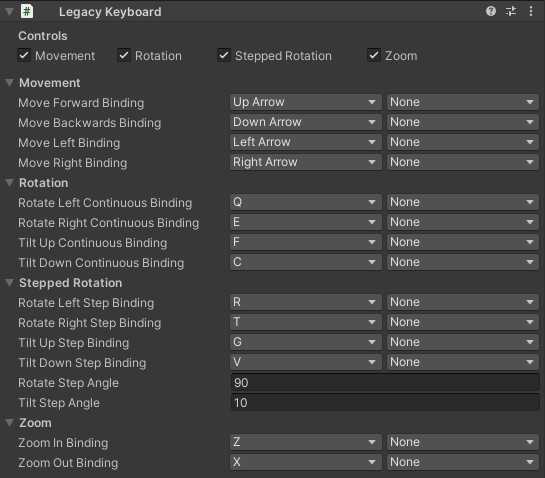The width and height of the screenshot is (545, 478).
Task: Open the G key binding dropdown
Action: tap(306, 342)
